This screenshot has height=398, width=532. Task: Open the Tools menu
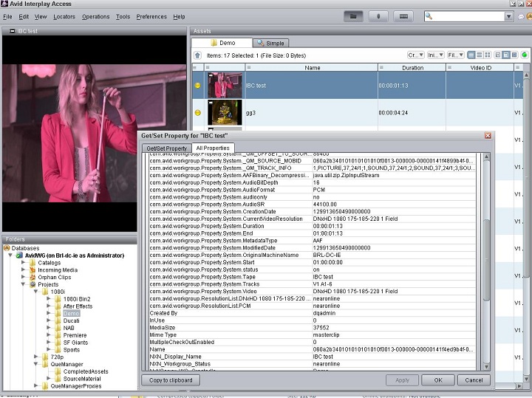[x=123, y=16]
